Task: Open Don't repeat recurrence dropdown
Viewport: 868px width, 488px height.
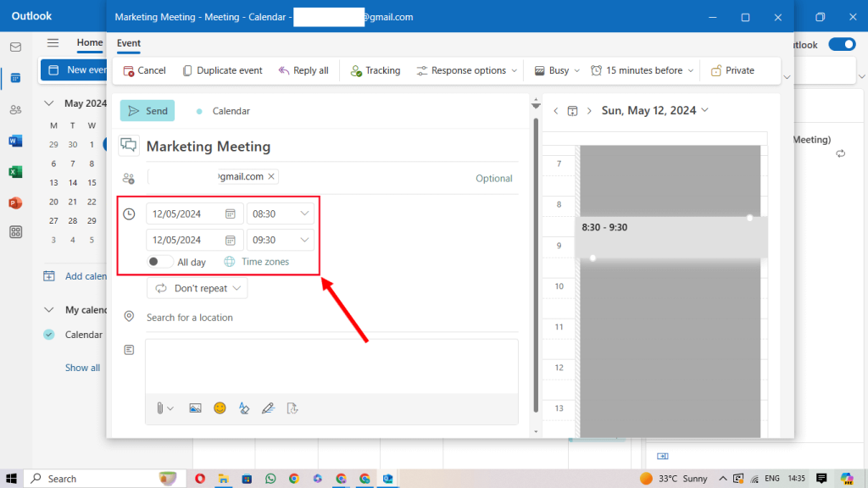Action: pyautogui.click(x=197, y=288)
